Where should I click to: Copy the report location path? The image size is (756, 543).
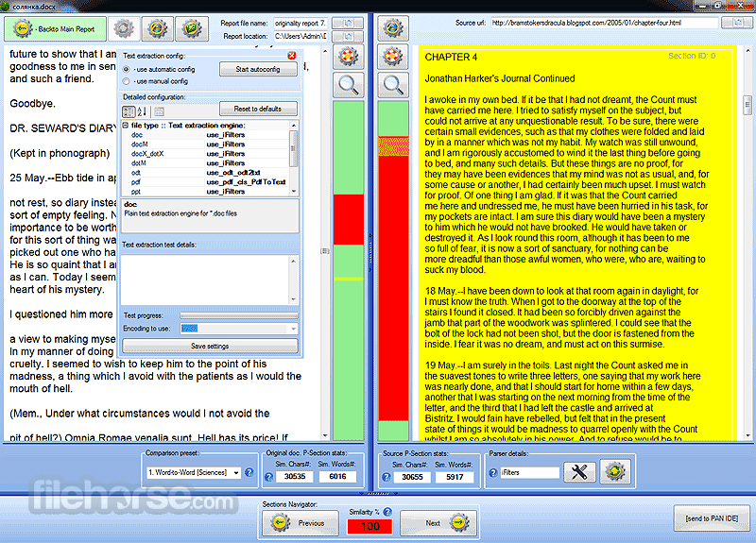pos(348,37)
